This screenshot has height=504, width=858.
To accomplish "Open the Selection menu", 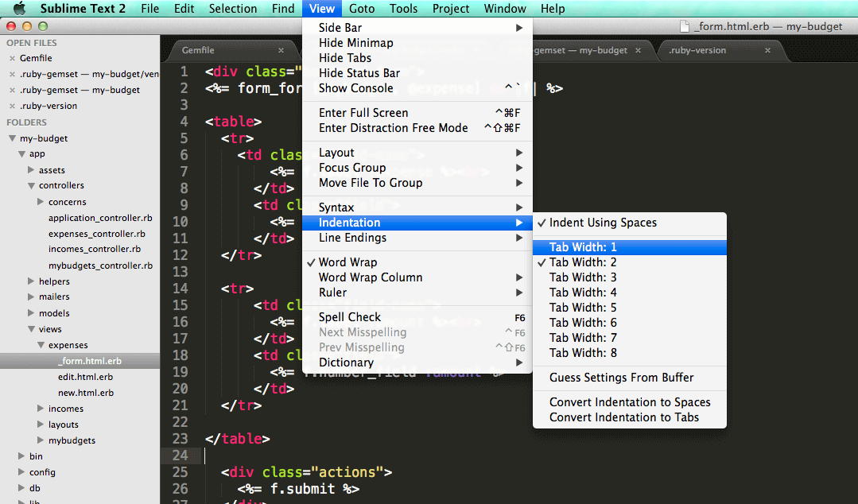I will point(232,9).
